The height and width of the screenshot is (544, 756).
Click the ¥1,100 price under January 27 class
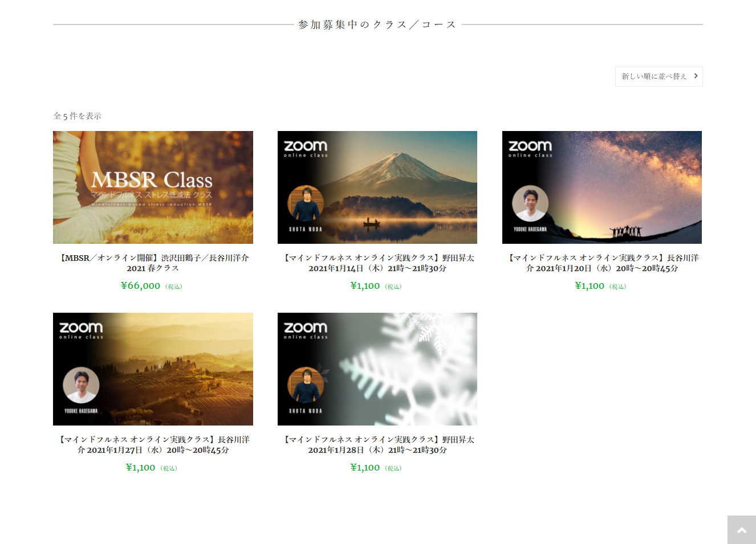(x=140, y=468)
